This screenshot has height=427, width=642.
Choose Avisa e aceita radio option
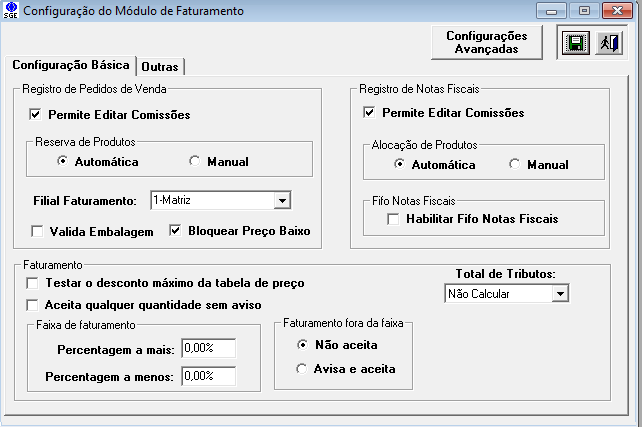(302, 369)
